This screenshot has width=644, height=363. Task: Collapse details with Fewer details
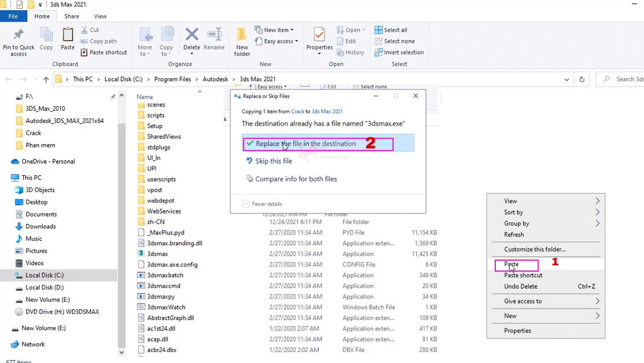click(x=262, y=204)
